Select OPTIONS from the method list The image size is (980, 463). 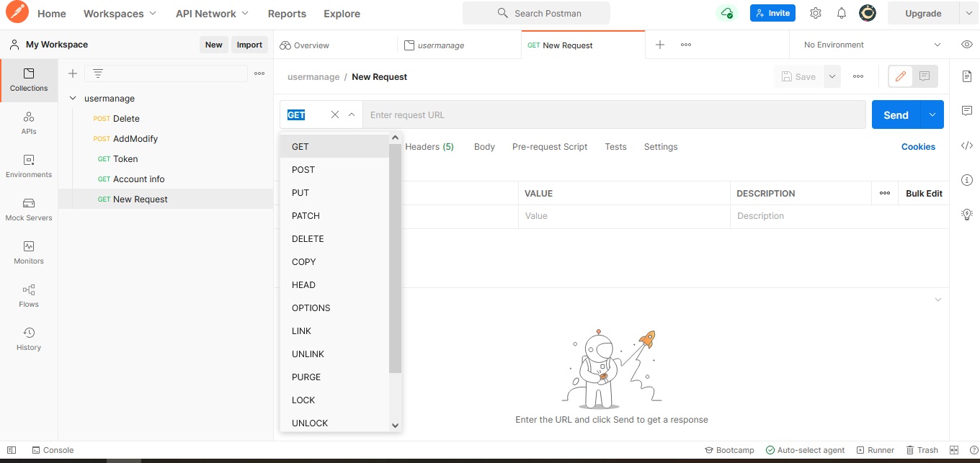click(335, 307)
